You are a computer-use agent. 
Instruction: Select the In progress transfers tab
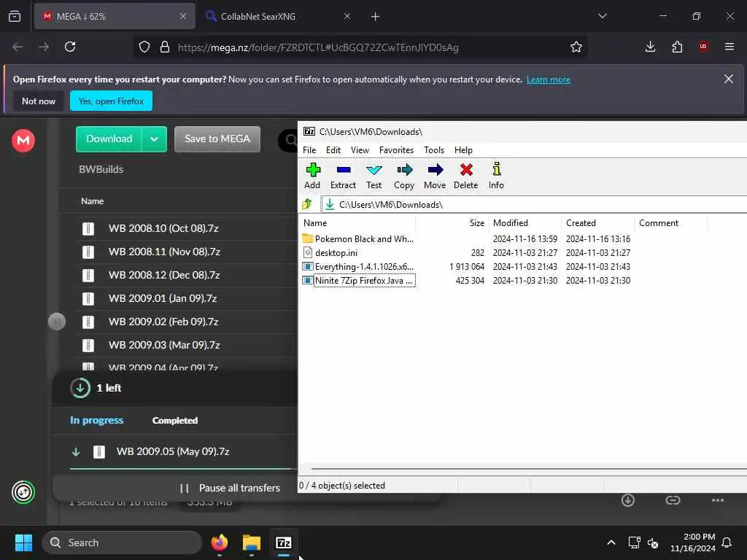97,421
